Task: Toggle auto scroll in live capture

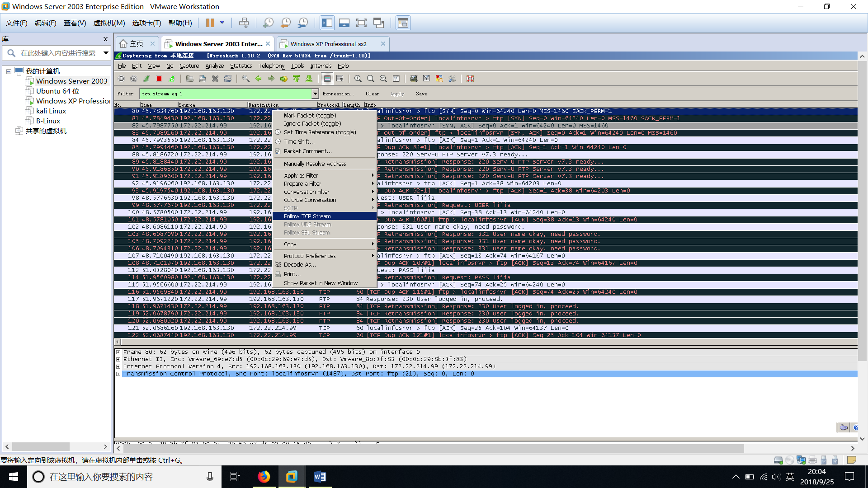Action: pos(340,79)
